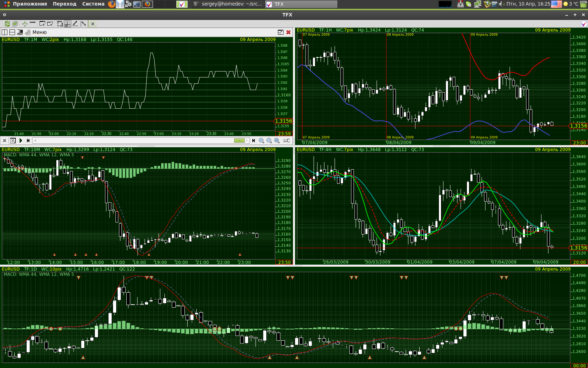Click the date and time clock

tap(528, 4)
